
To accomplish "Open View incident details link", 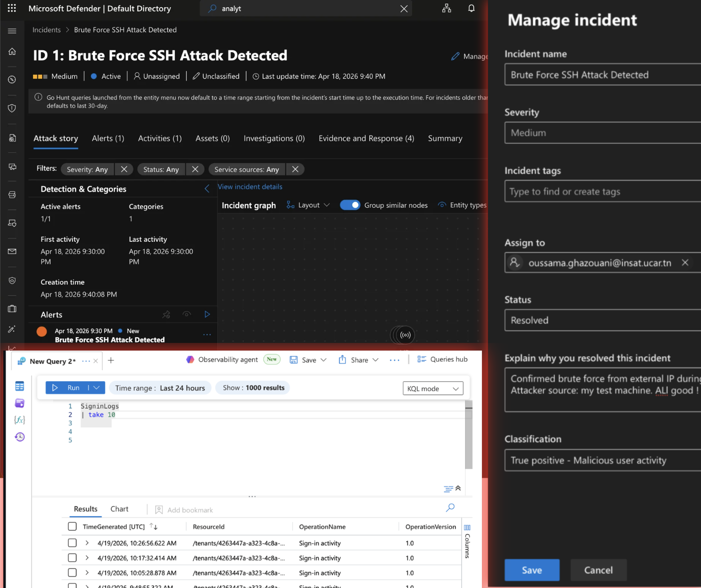I will pyautogui.click(x=250, y=187).
